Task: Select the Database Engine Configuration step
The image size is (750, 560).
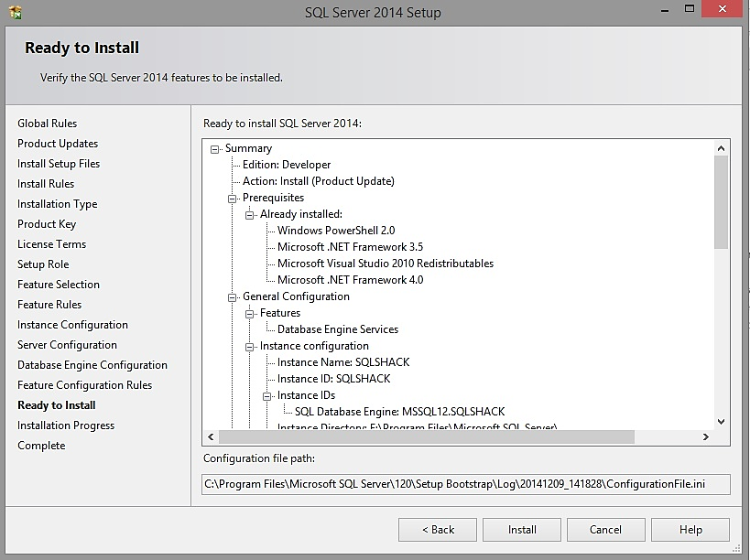Action: point(92,365)
